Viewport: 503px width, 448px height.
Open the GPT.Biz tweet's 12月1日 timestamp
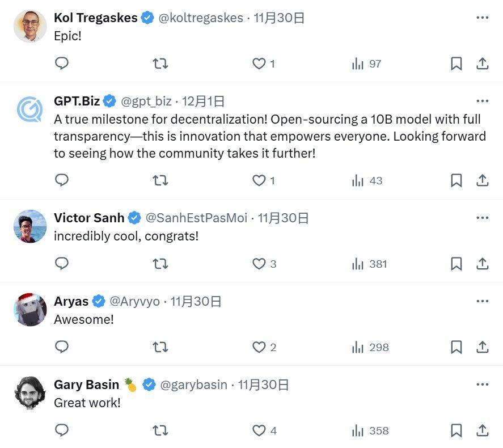[203, 101]
